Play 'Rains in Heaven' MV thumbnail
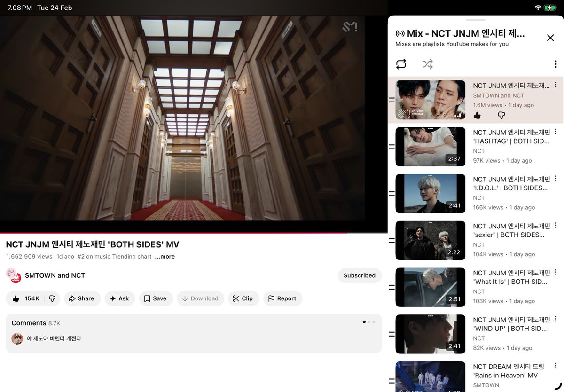 (x=431, y=376)
